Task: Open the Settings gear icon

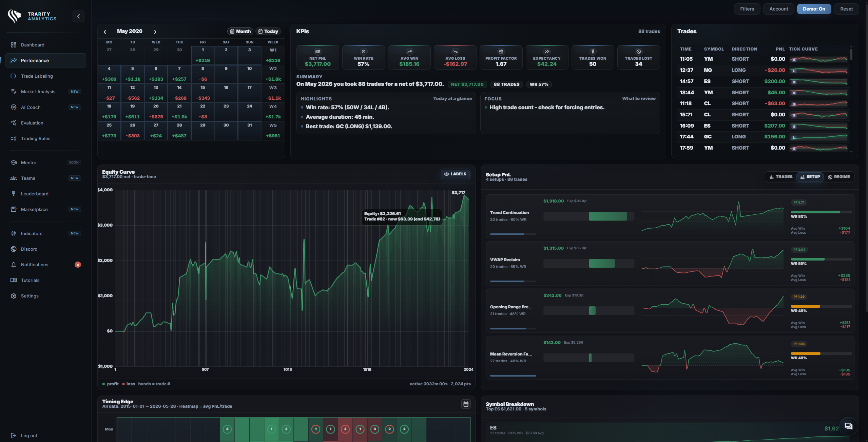Action: pos(14,296)
